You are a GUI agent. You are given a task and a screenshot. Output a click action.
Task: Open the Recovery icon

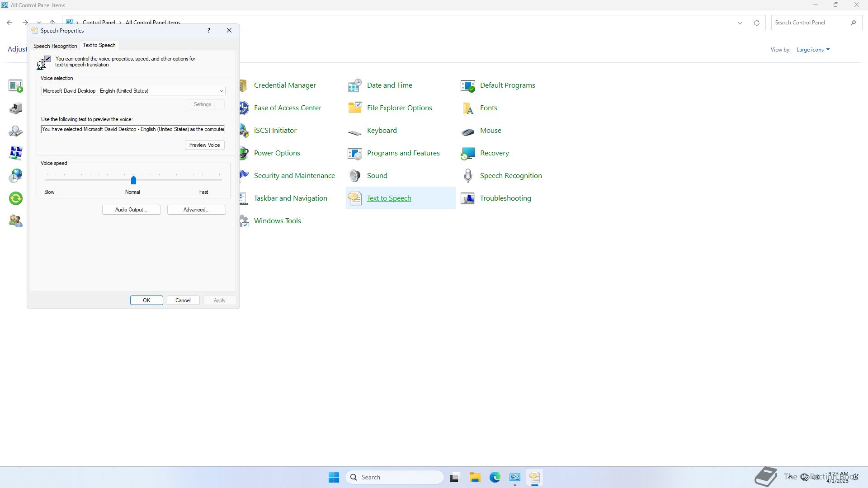[468, 153]
